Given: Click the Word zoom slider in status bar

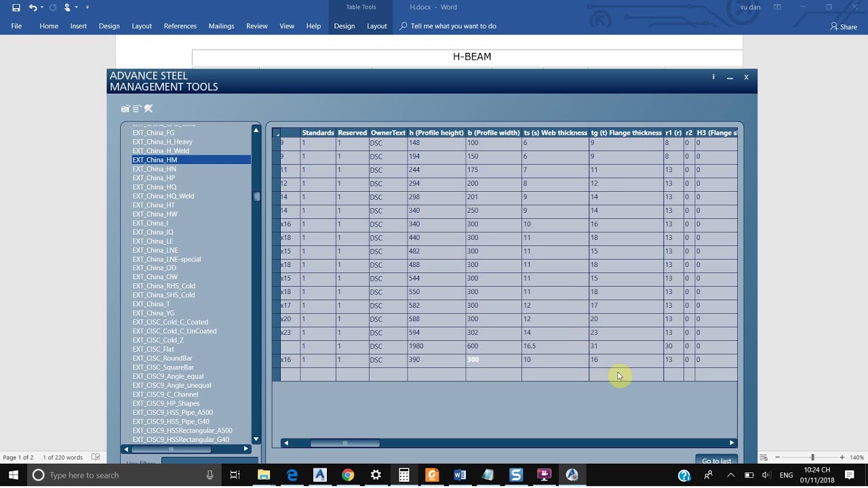Looking at the screenshot, I should (812, 457).
